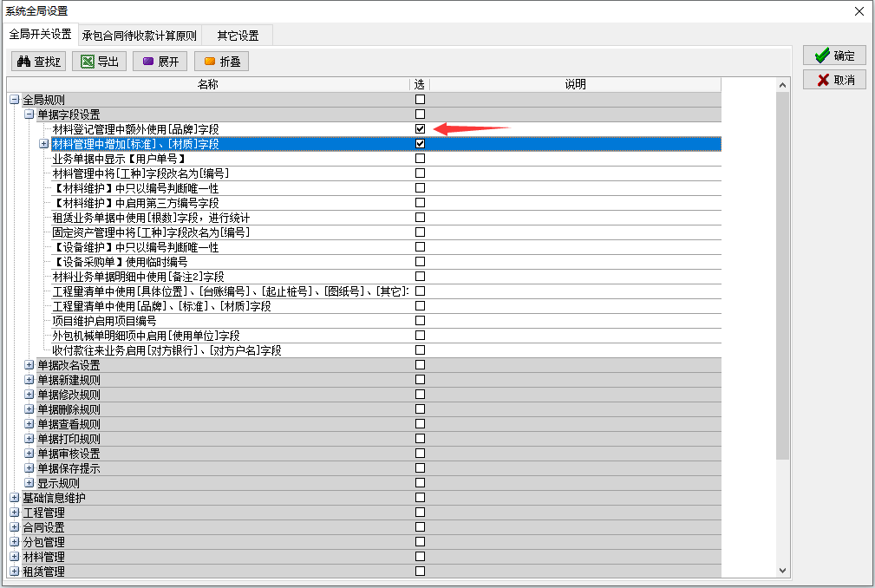Expand the 基础信息维护 category
The height and width of the screenshot is (588, 875).
click(14, 498)
